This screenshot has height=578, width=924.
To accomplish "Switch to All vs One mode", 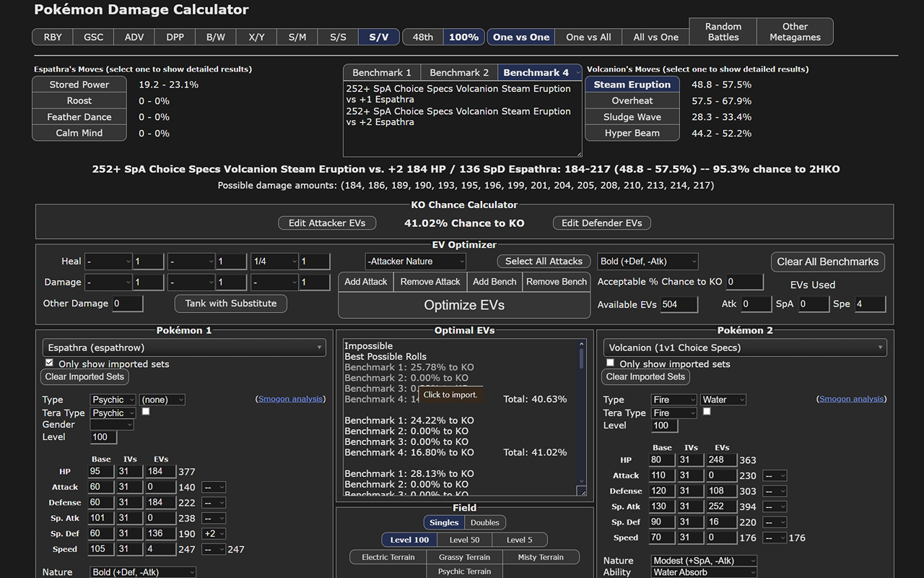I will point(655,37).
